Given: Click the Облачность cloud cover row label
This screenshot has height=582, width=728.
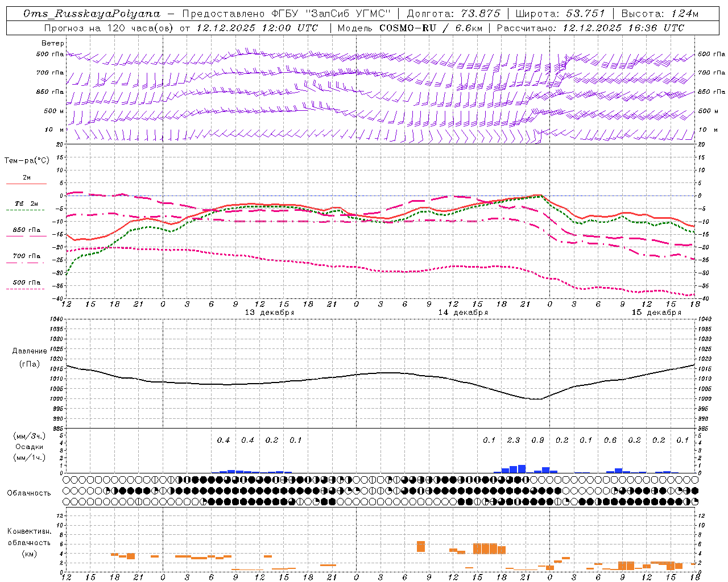Looking at the screenshot, I should (x=29, y=493).
